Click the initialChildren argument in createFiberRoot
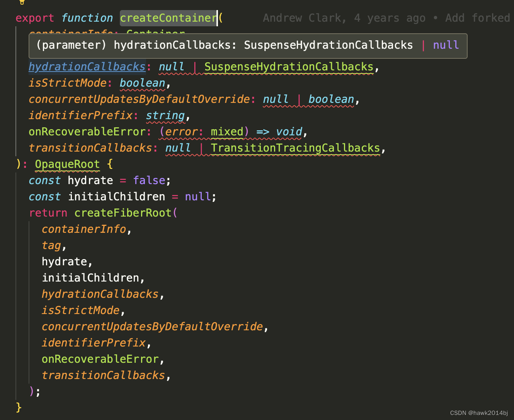The height and width of the screenshot is (420, 514). click(x=90, y=278)
